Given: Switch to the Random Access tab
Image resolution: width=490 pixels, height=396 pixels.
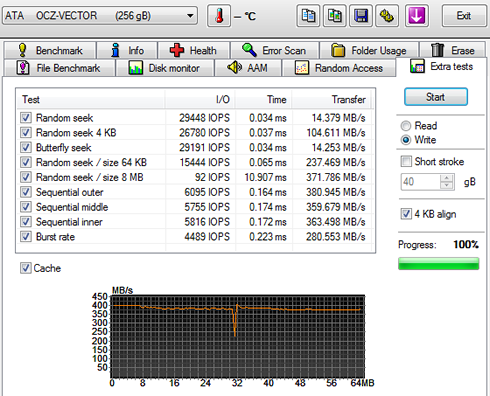Looking at the screenshot, I should pyautogui.click(x=339, y=68).
